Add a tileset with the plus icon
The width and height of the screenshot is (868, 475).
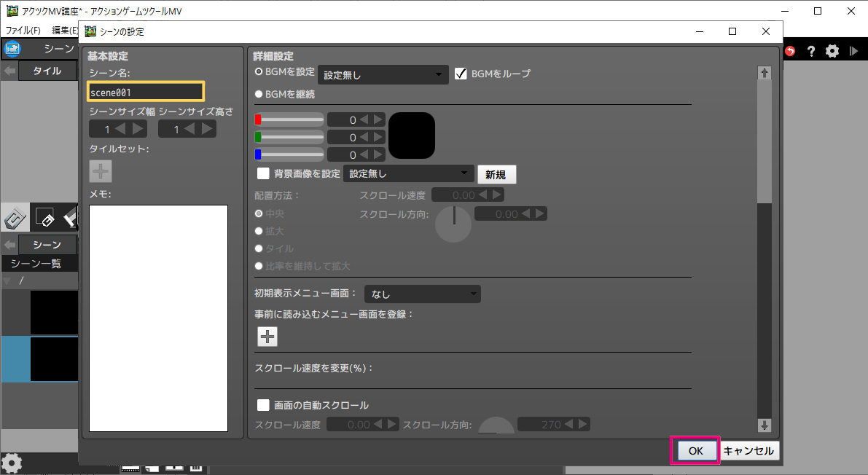[100, 171]
